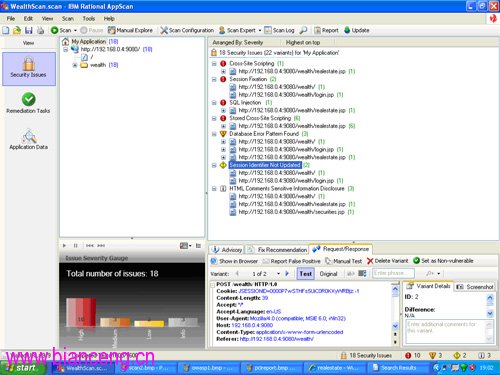Switch to Application Data view
500x375 pixels.
click(28, 140)
